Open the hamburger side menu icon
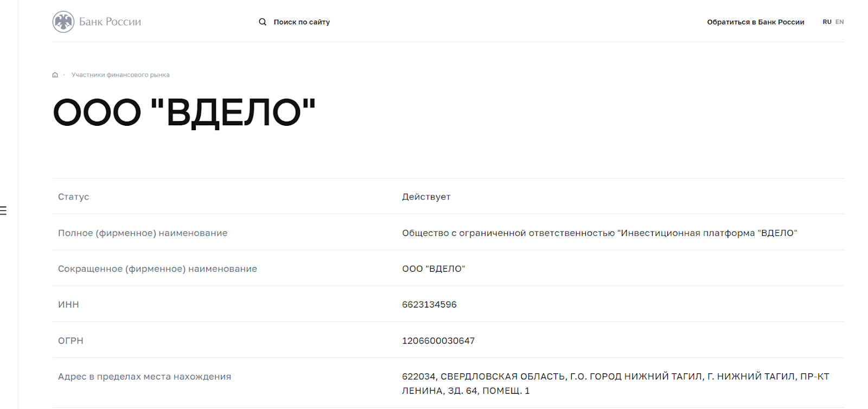This screenshot has width=868, height=409. pos(3,210)
